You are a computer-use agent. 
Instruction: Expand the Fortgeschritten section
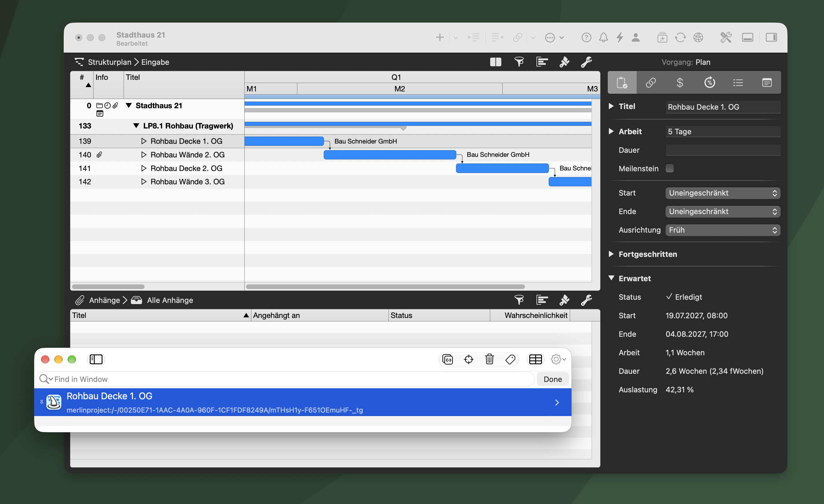611,254
